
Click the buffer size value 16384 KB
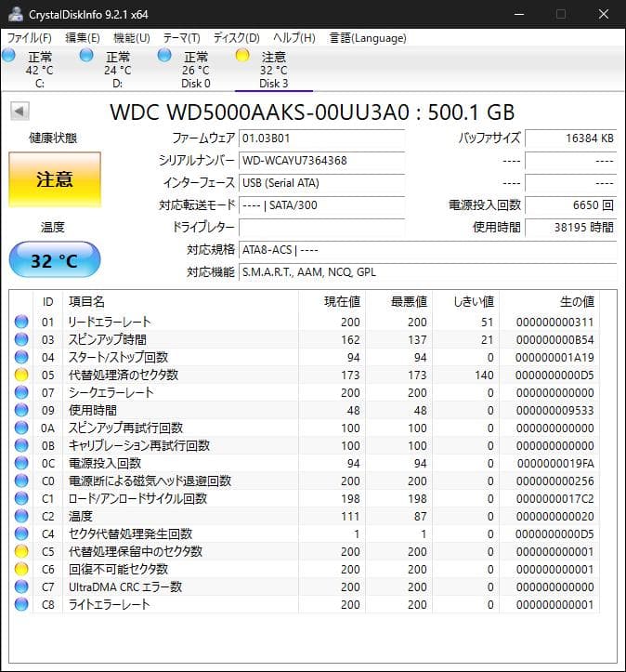[571, 138]
